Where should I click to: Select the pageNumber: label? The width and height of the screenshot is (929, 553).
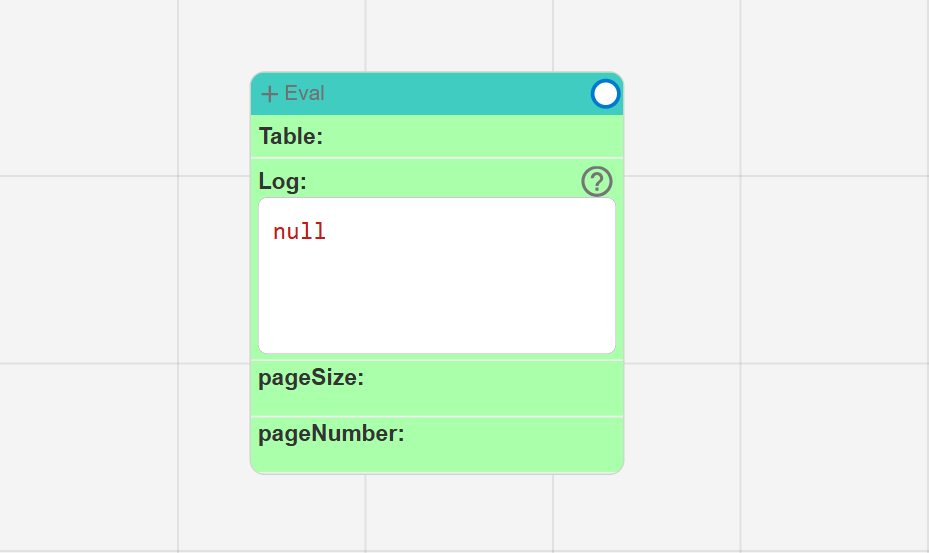(x=331, y=433)
